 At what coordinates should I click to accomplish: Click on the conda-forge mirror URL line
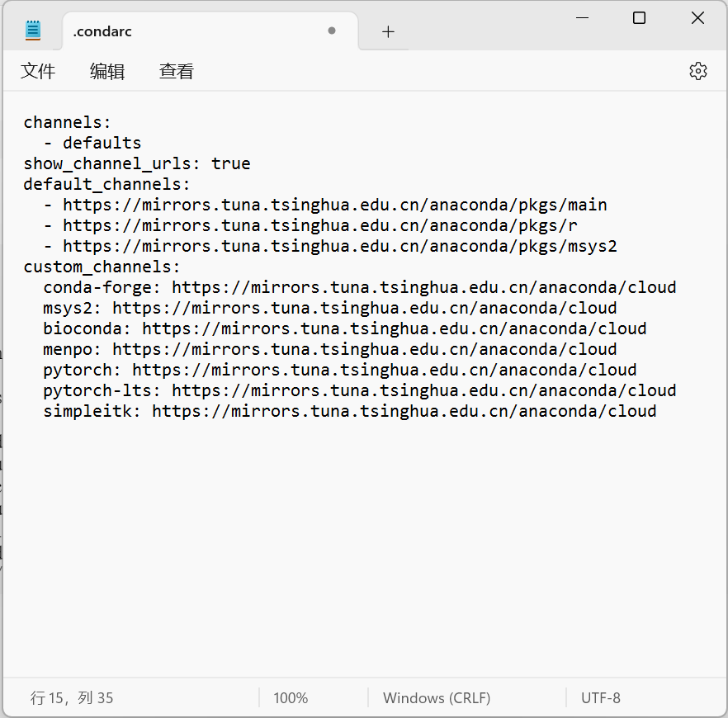coord(359,287)
